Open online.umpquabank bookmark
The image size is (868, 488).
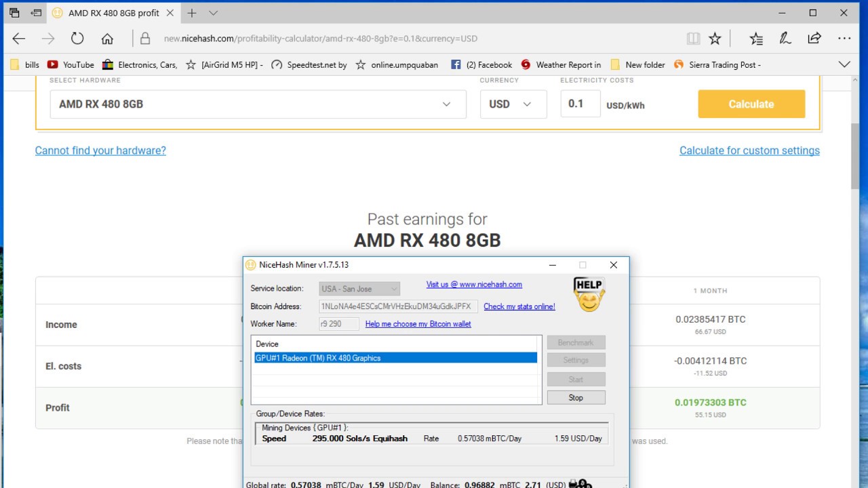tap(397, 64)
